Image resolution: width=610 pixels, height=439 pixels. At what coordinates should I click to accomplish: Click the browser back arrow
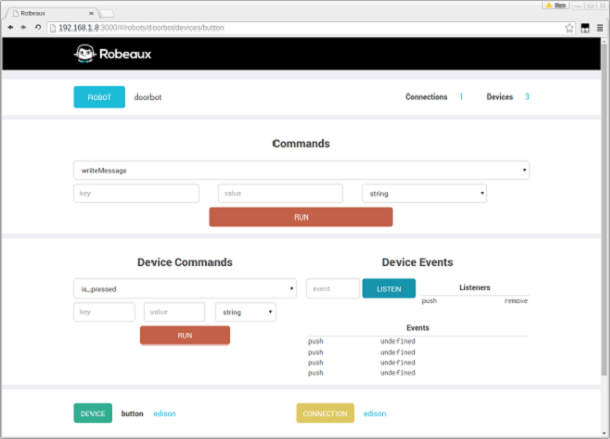tap(11, 27)
